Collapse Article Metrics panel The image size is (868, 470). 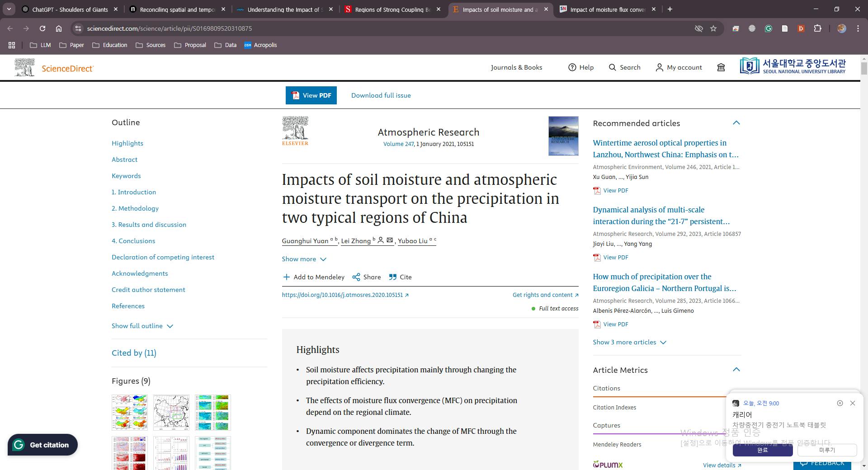(x=736, y=370)
